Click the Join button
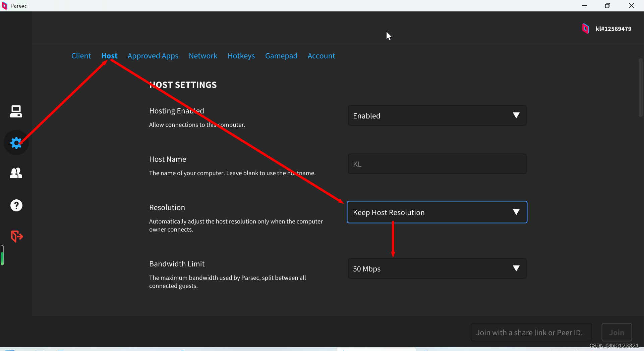This screenshot has height=351, width=644. (x=617, y=332)
